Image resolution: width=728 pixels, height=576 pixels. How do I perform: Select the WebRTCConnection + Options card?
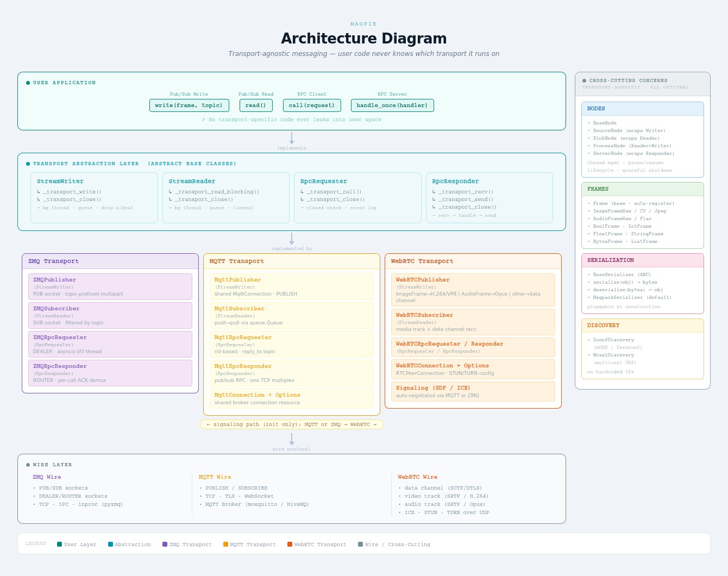[x=473, y=370]
